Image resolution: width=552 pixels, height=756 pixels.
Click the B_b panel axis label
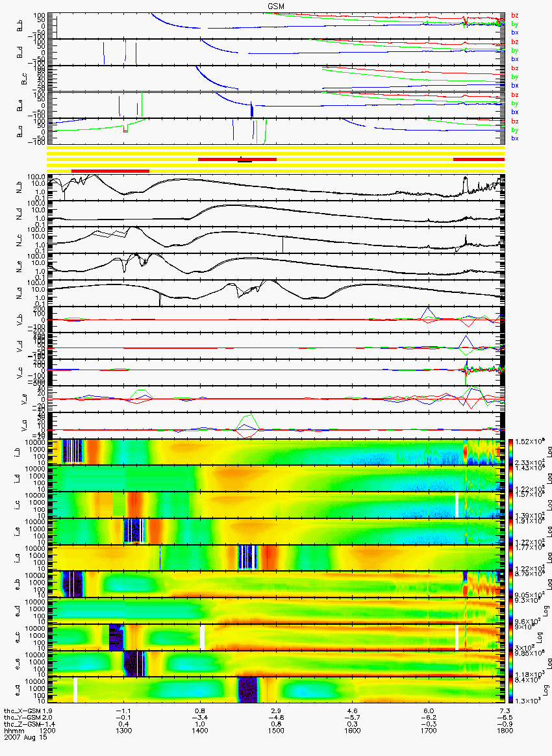[x=19, y=25]
